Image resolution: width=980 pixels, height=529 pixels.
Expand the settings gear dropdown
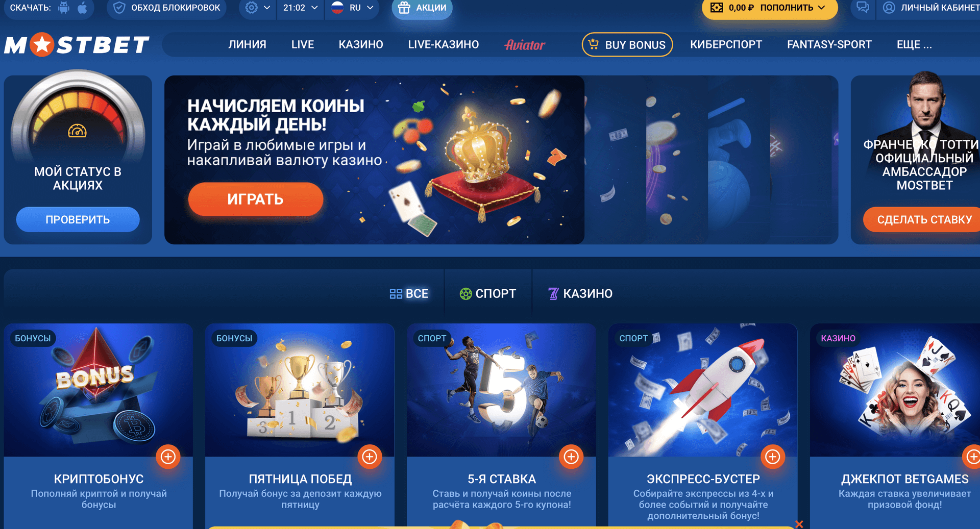point(257,8)
